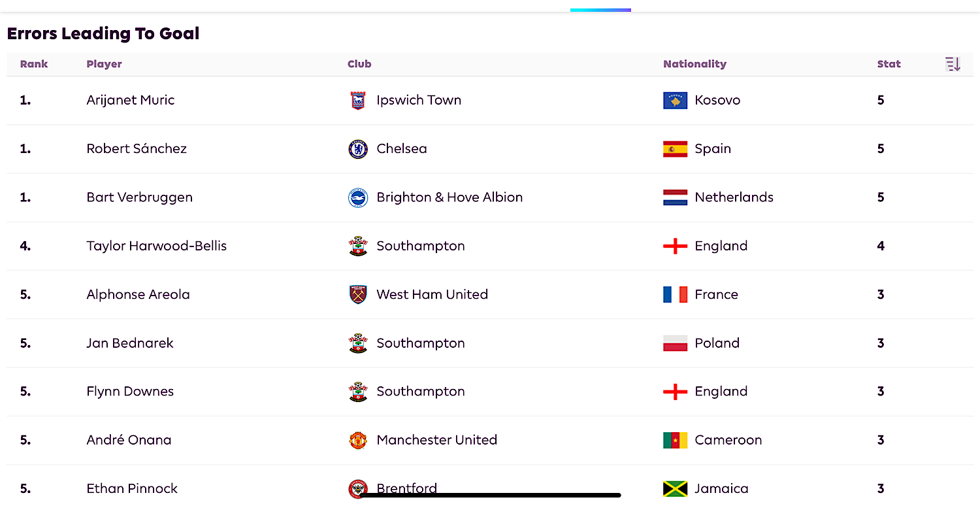Click the Jamaica flag icon
Screen dimensions: 980x523
click(675, 488)
